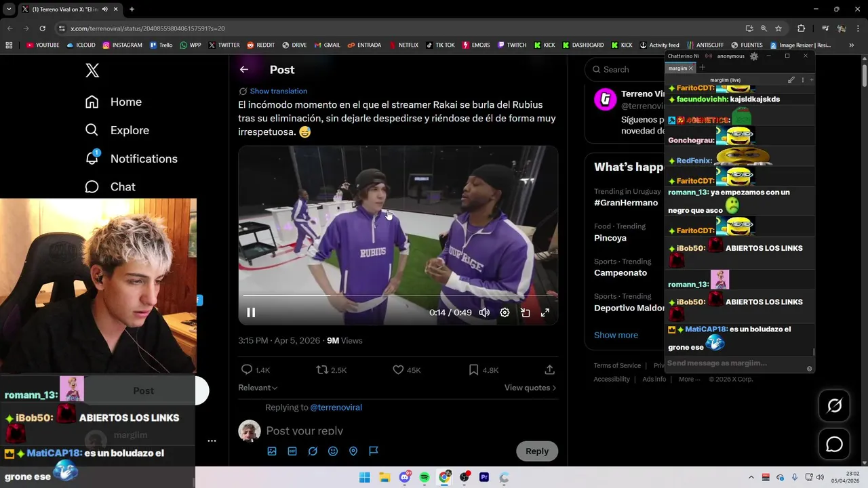
Task: Toggle moderation sword icon in Chatterino
Action: pyautogui.click(x=791, y=80)
